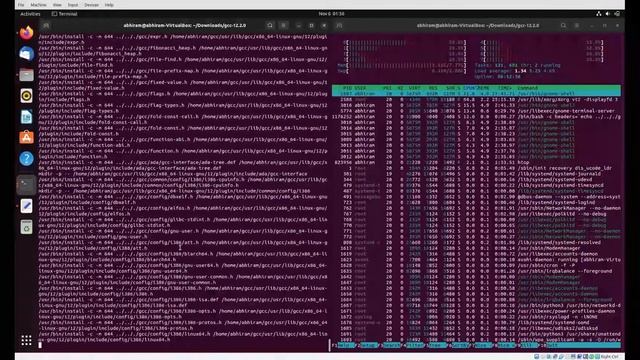The width and height of the screenshot is (640, 360).
Task: Sort htop by Command column header
Action: click(527, 88)
